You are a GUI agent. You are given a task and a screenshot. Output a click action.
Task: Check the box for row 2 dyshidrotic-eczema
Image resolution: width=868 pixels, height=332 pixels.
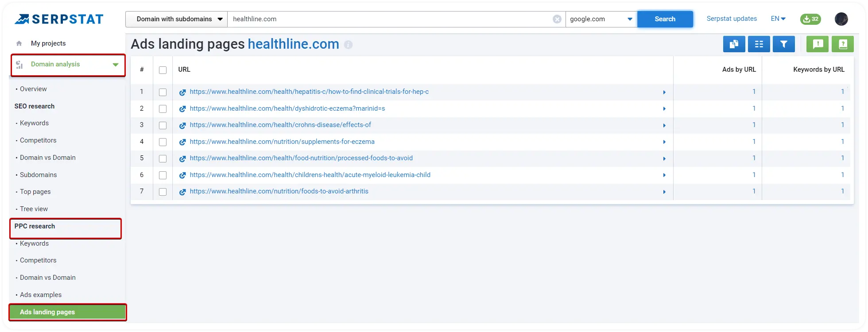[x=163, y=109]
